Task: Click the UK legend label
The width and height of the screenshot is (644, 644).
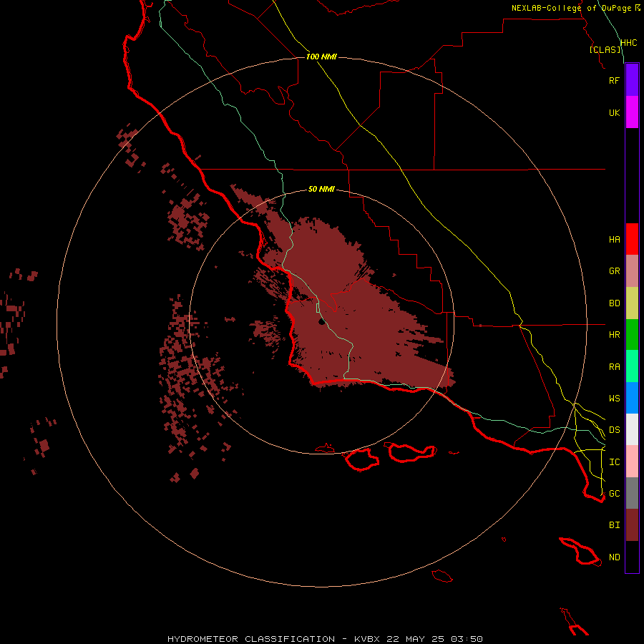Action: click(614, 113)
